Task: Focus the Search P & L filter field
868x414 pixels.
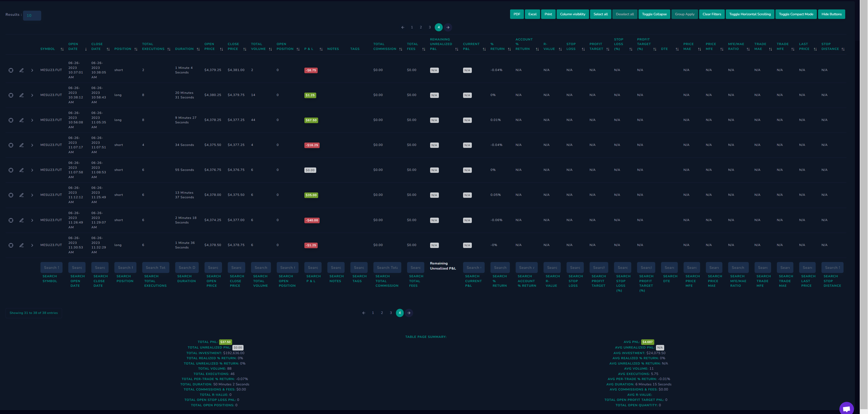Action: point(313,268)
